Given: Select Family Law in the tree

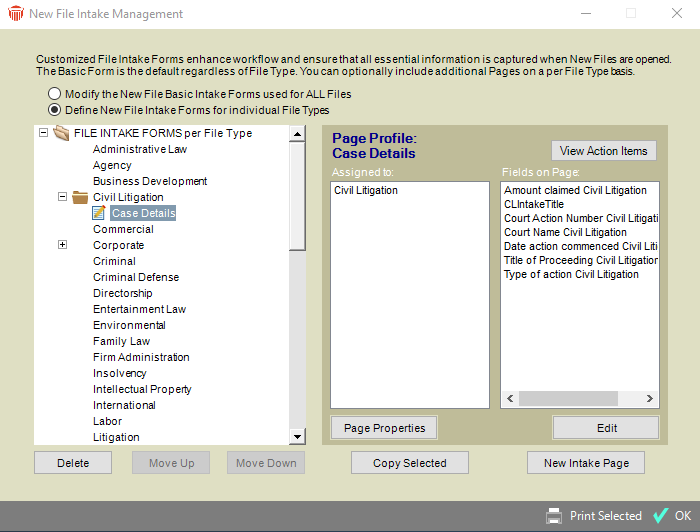Looking at the screenshot, I should click(x=121, y=341).
